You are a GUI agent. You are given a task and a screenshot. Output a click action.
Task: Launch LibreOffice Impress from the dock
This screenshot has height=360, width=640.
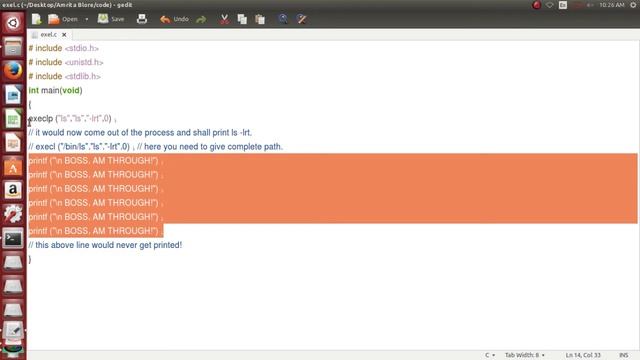tap(13, 143)
